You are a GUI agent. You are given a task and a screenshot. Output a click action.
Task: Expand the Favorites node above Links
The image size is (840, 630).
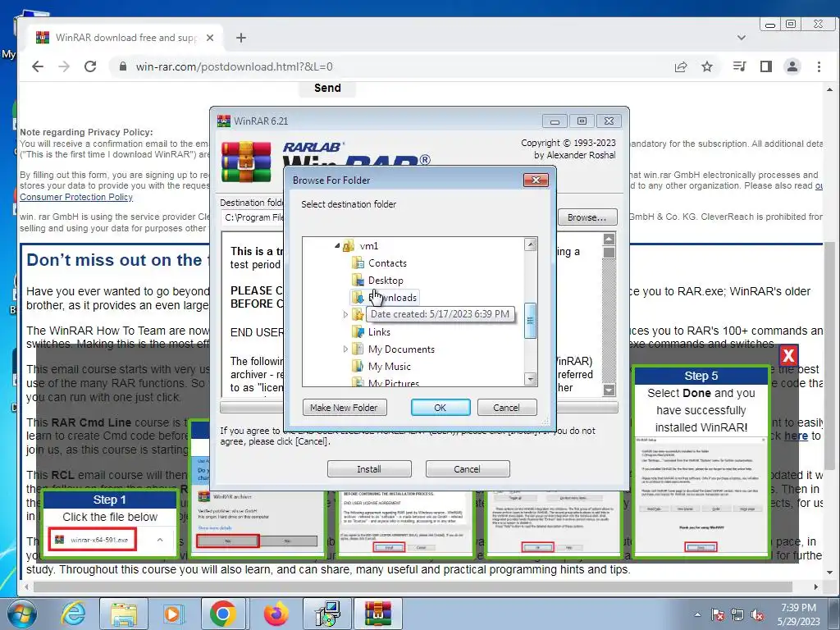[x=345, y=314]
